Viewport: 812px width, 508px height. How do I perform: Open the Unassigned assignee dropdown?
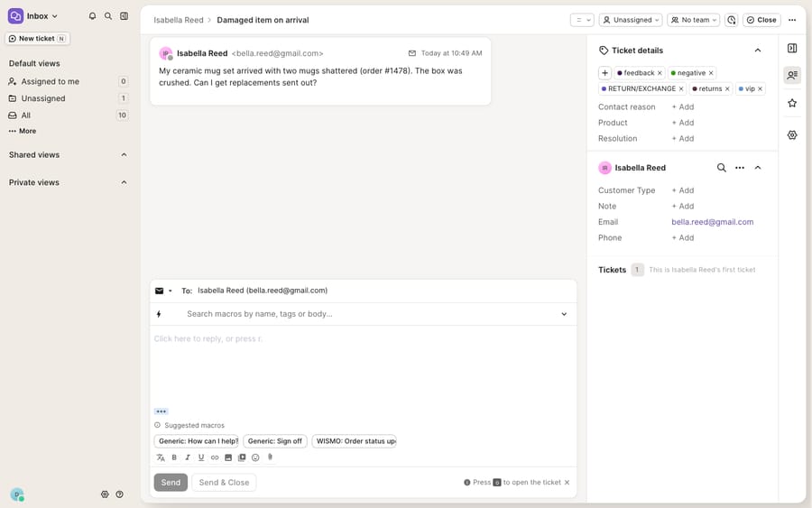pos(631,20)
